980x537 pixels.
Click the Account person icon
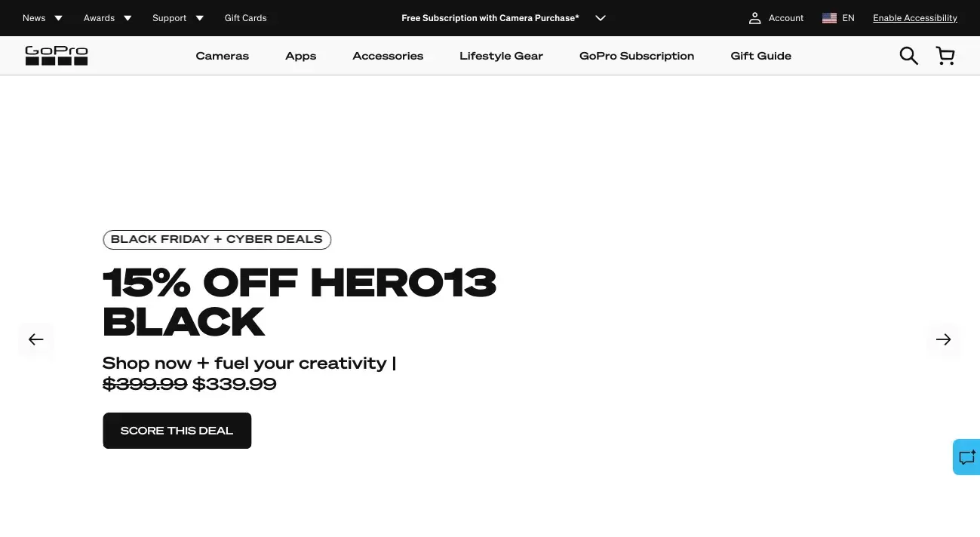coord(754,18)
